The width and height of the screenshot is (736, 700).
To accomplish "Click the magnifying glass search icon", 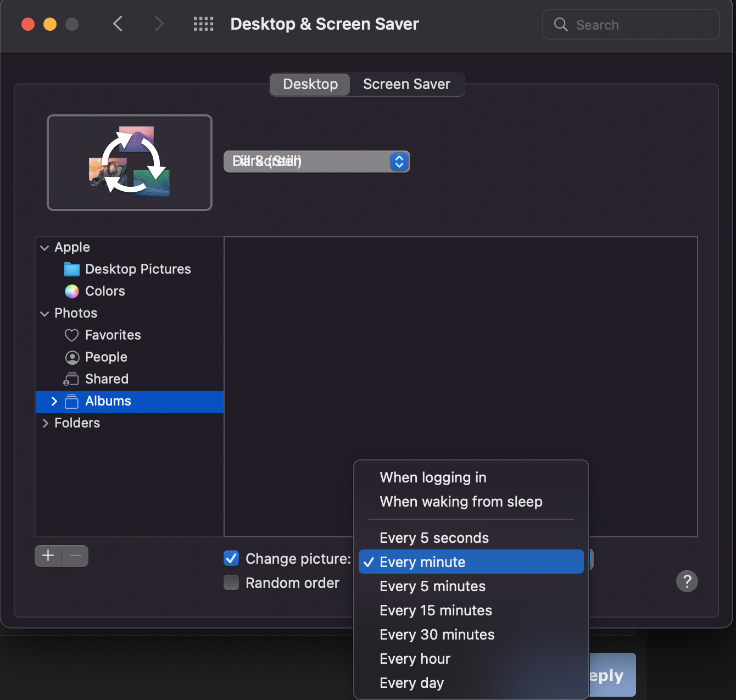I will (561, 24).
